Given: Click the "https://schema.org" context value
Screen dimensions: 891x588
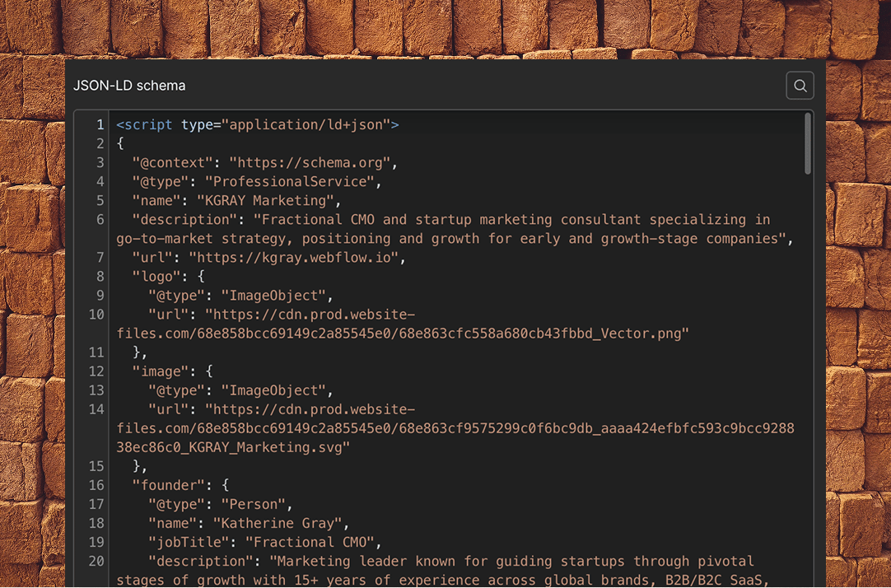Looking at the screenshot, I should [313, 163].
